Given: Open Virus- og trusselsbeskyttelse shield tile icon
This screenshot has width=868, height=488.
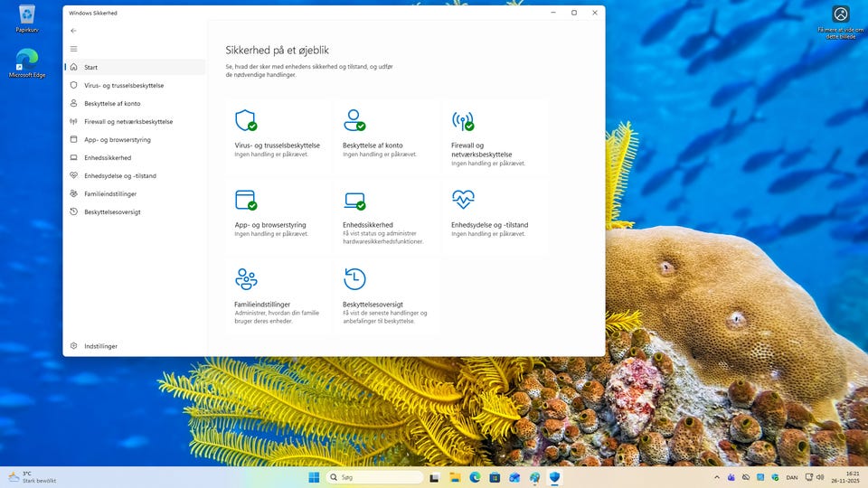Looking at the screenshot, I should (x=245, y=121).
